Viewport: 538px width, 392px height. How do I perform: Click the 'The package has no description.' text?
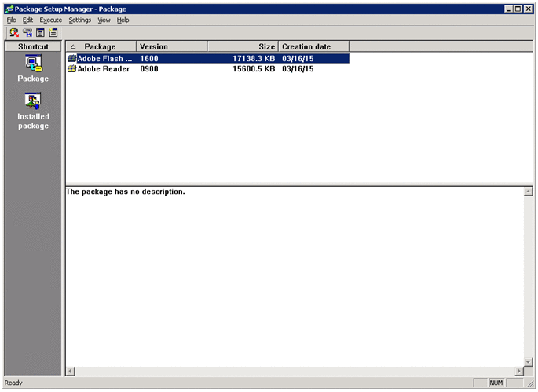coord(126,192)
